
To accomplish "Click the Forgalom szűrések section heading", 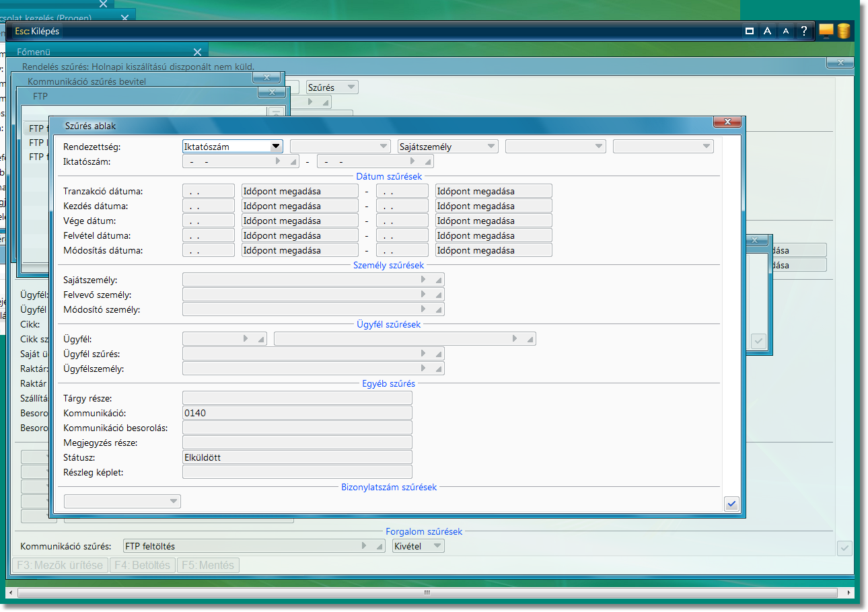I will [x=424, y=531].
